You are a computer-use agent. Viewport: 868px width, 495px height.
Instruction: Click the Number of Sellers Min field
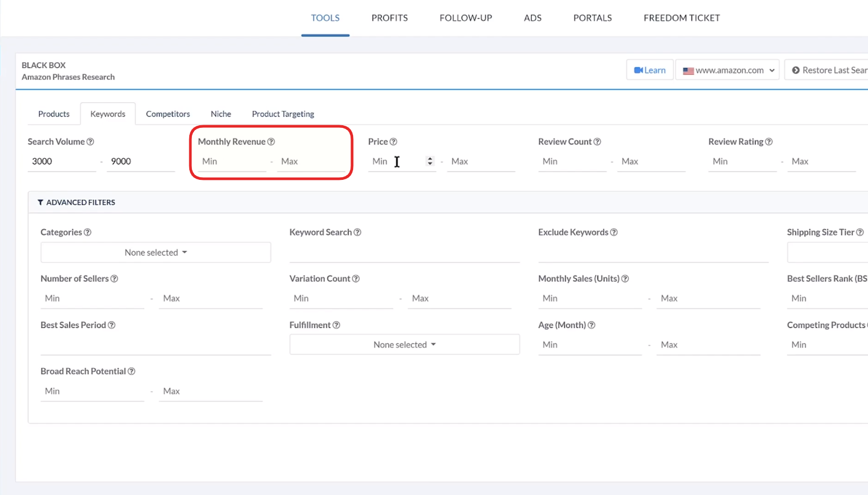92,299
